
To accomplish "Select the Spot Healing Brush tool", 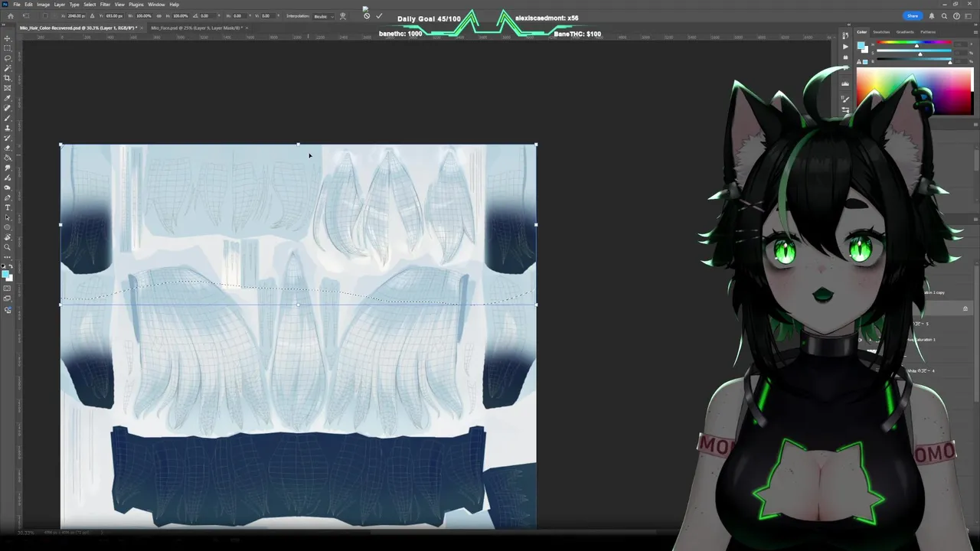I will (8, 108).
